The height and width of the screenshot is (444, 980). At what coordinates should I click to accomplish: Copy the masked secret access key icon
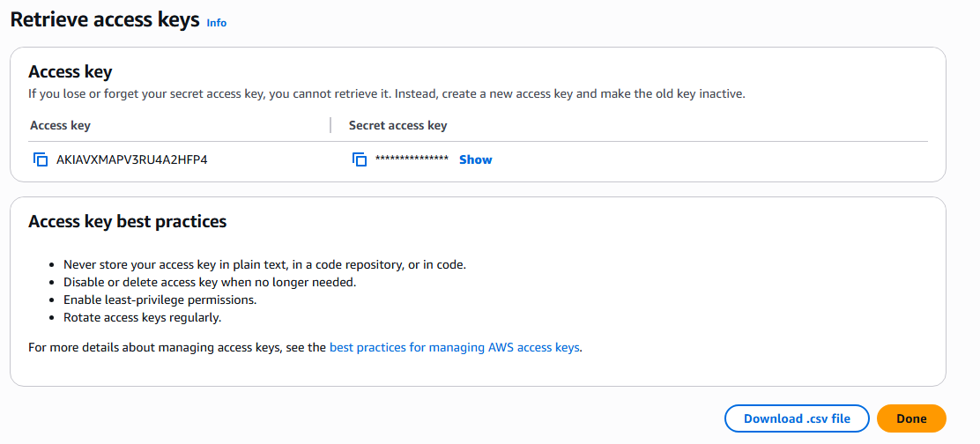360,159
